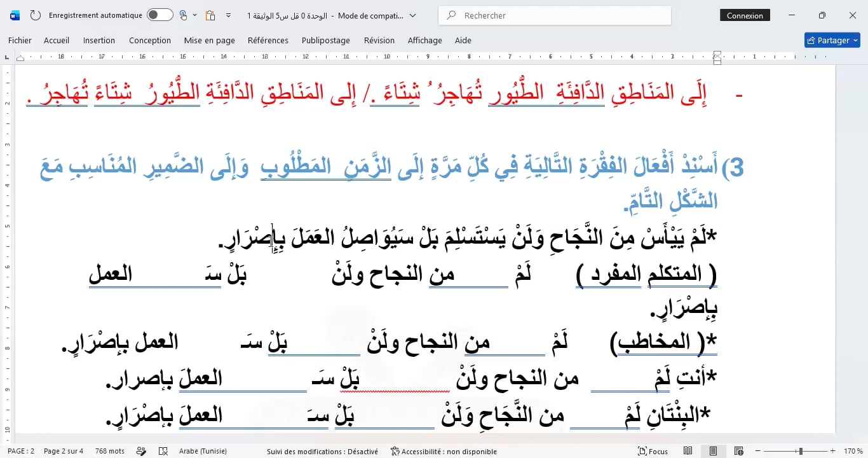868x458 pixels.
Task: Open the Conception tab
Action: pyautogui.click(x=150, y=40)
